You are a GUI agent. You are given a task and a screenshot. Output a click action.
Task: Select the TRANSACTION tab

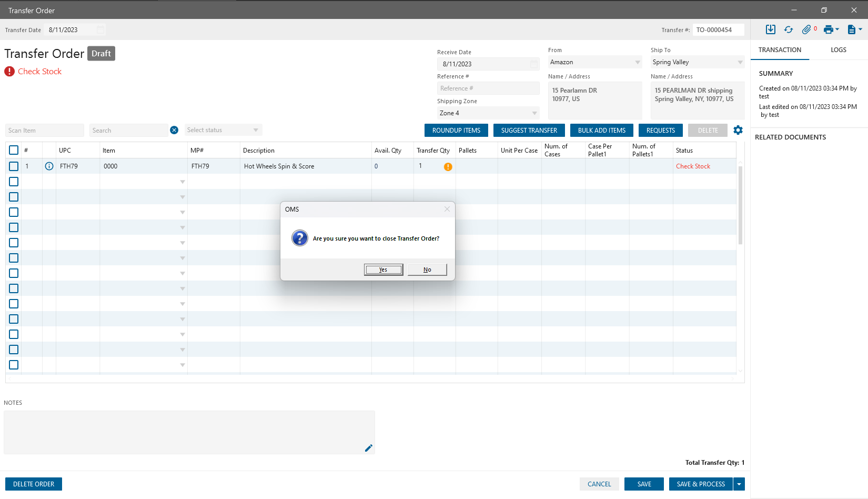[780, 50]
